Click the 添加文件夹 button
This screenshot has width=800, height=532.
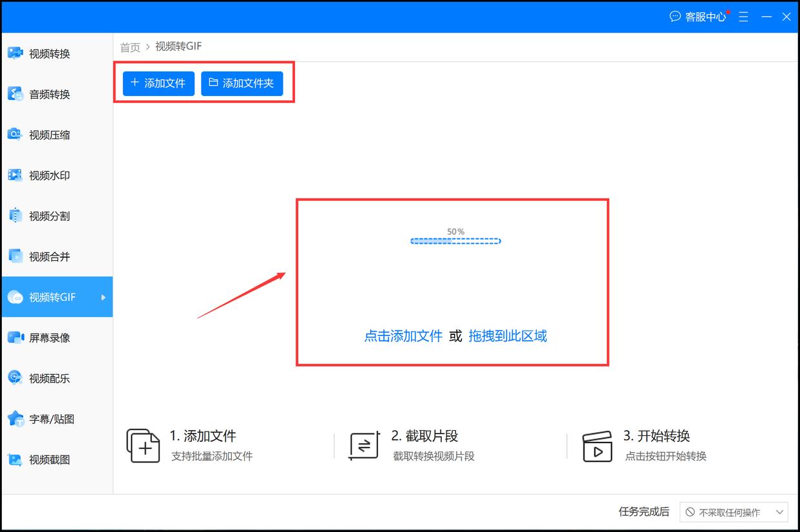click(x=242, y=83)
